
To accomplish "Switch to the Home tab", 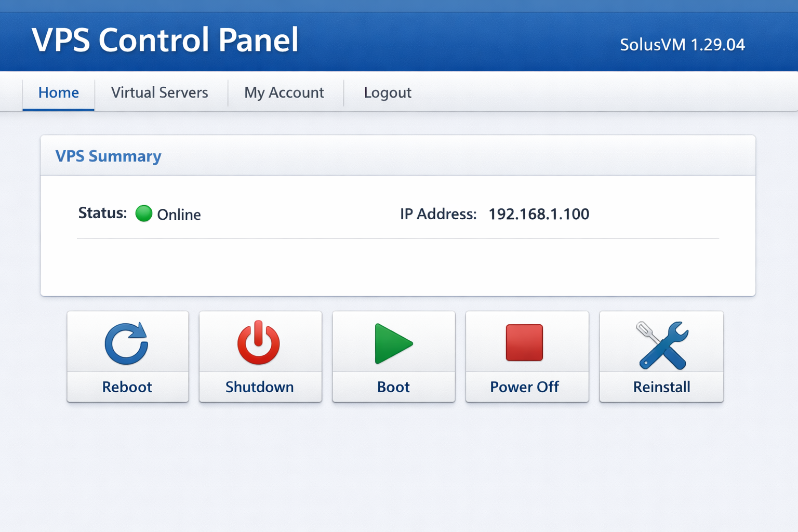I will coord(59,92).
